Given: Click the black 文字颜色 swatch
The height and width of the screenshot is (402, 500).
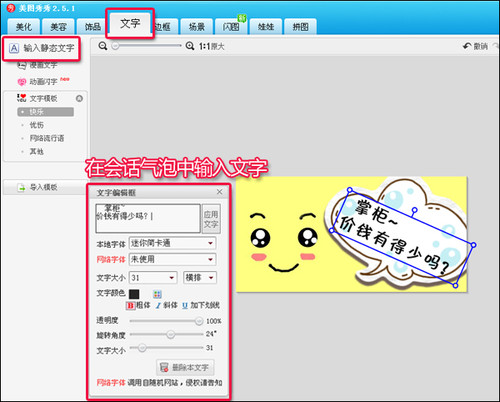Looking at the screenshot, I should point(134,294).
